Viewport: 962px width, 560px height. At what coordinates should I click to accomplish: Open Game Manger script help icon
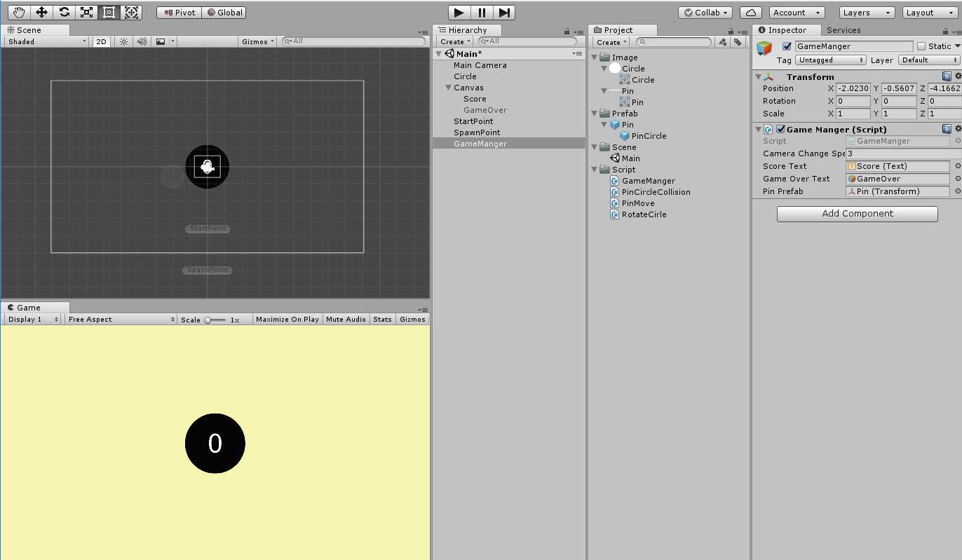[x=947, y=129]
